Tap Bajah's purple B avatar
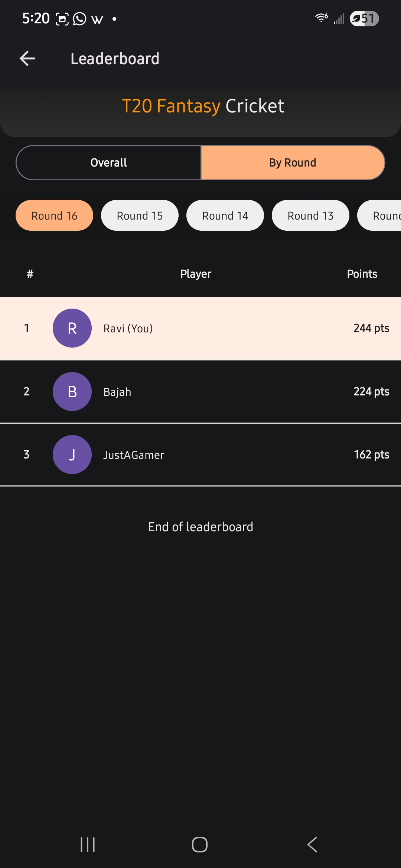The height and width of the screenshot is (868, 401). point(72,391)
